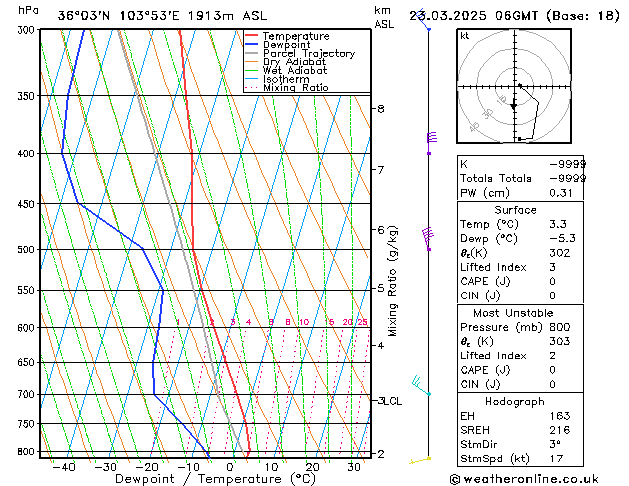Click the coordinates title '36°03'N 103°53'E 1913m ASL'
This screenshot has height=486, width=629.
pos(162,16)
